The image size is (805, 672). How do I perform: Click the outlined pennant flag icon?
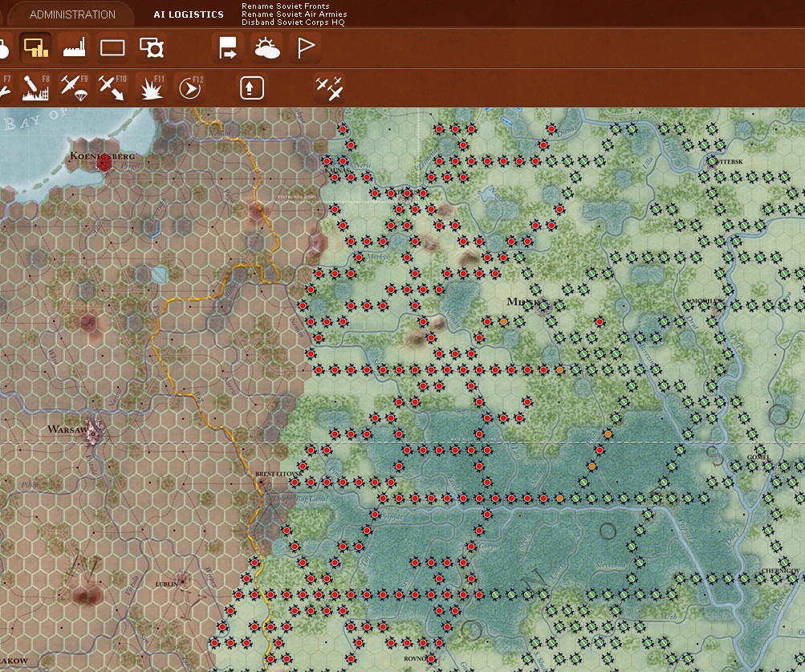(x=306, y=48)
